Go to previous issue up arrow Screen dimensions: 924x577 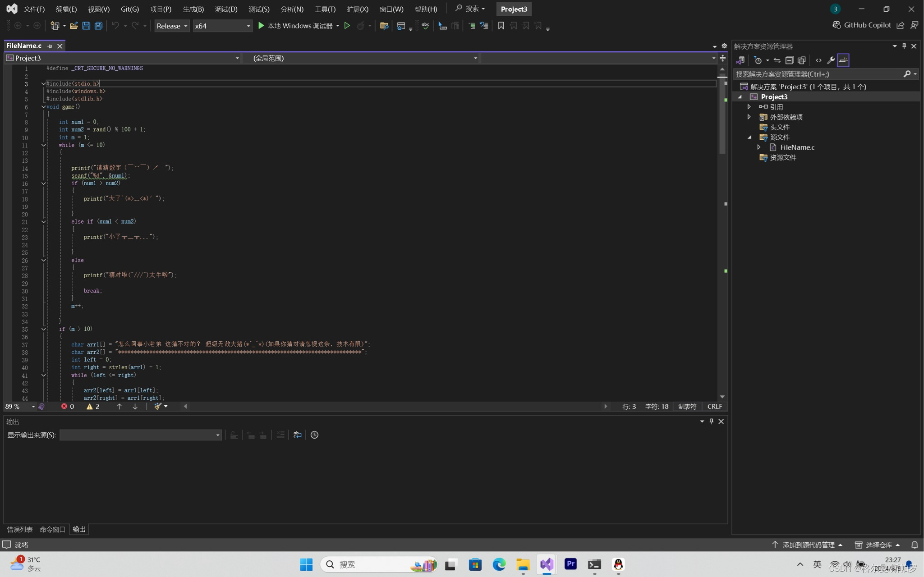(x=119, y=406)
